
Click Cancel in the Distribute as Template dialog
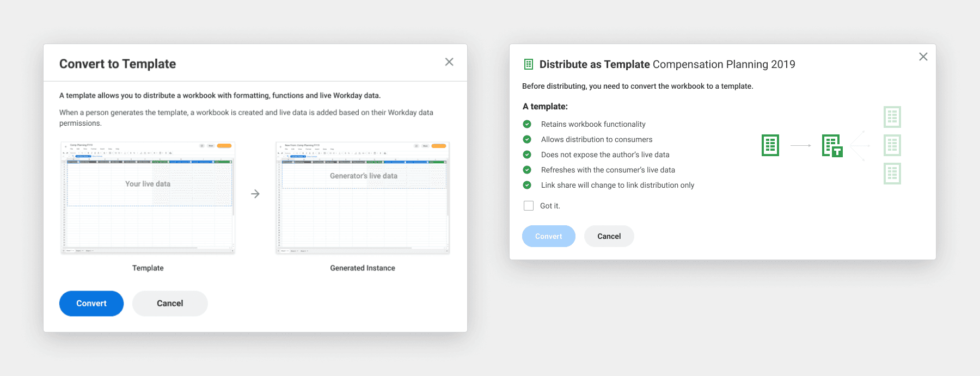point(609,236)
